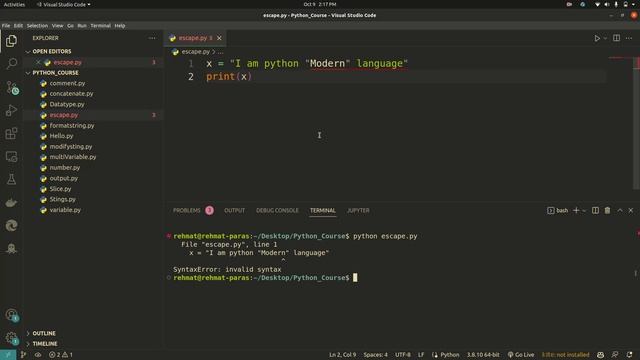Open Hello.py in the explorer

(x=61, y=136)
